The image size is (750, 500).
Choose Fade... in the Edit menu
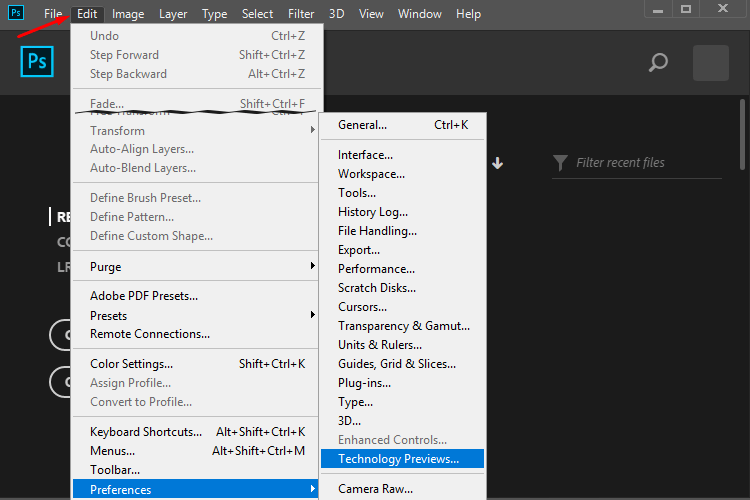click(x=195, y=103)
